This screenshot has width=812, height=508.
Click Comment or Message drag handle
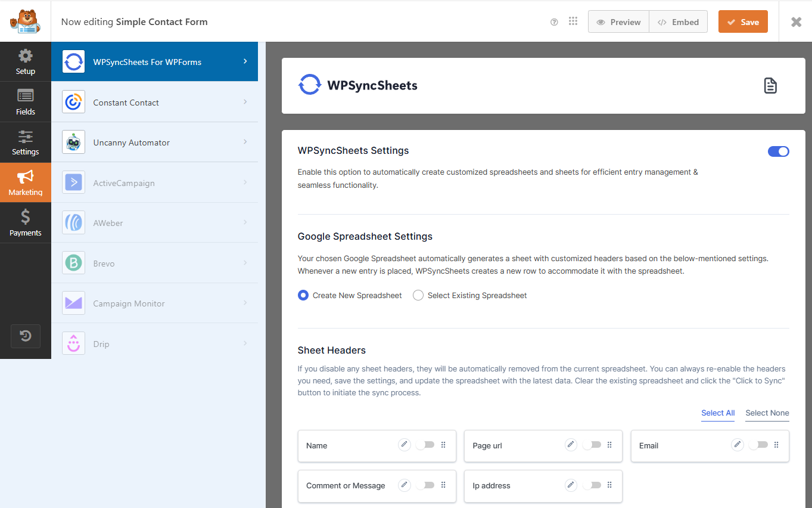(443, 485)
